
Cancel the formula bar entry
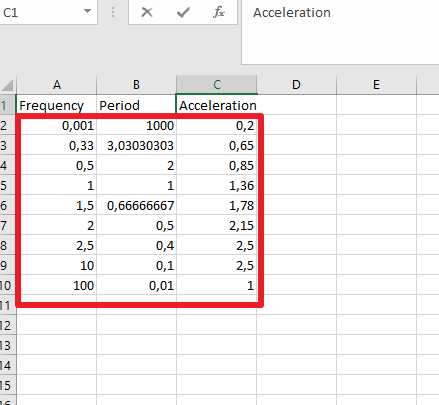(x=147, y=13)
